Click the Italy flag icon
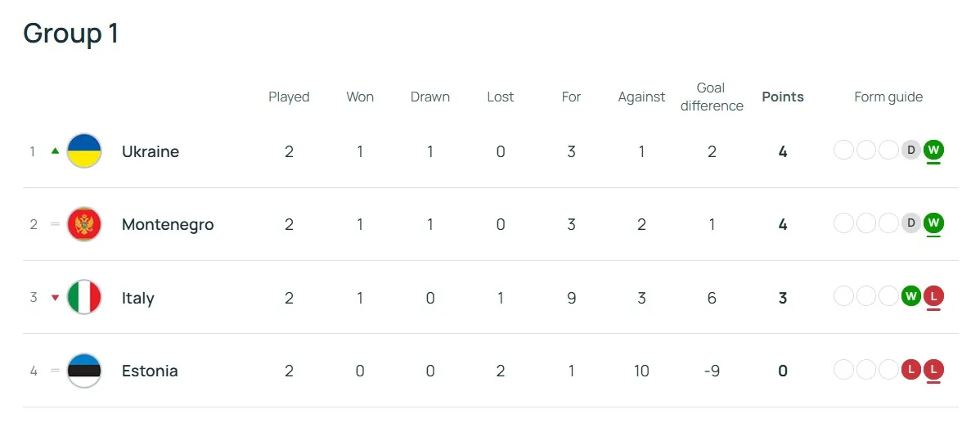The height and width of the screenshot is (423, 980). [84, 298]
